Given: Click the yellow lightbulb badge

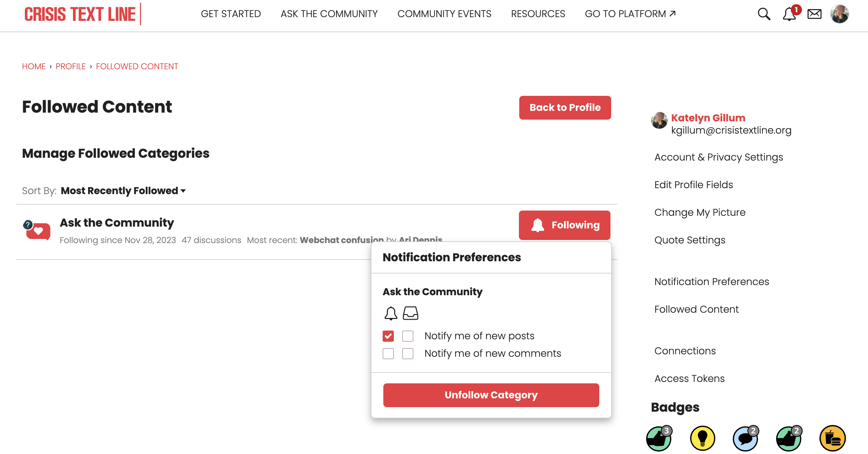Looking at the screenshot, I should click(x=702, y=438).
